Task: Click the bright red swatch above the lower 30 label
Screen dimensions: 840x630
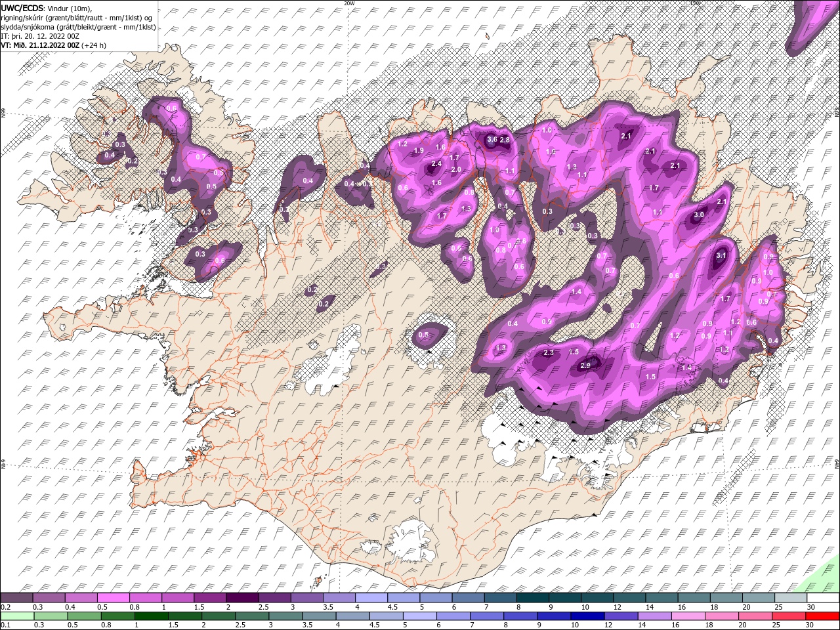Action: point(822,616)
